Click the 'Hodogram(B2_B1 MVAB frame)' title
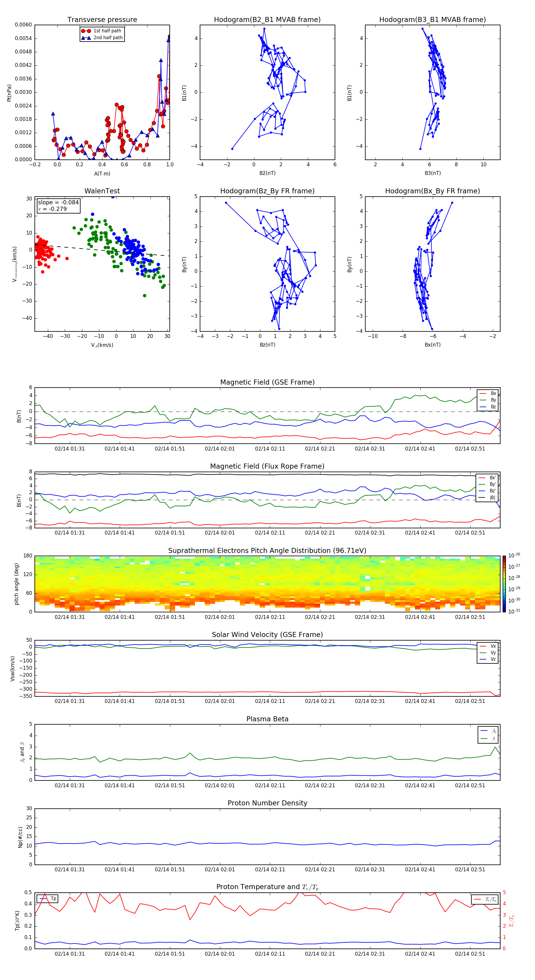Viewport: 535px width, 980px height. click(267, 19)
